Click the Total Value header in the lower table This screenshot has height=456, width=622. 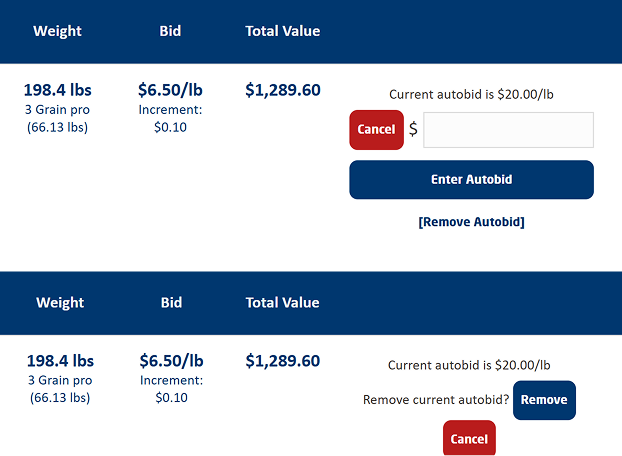point(283,303)
